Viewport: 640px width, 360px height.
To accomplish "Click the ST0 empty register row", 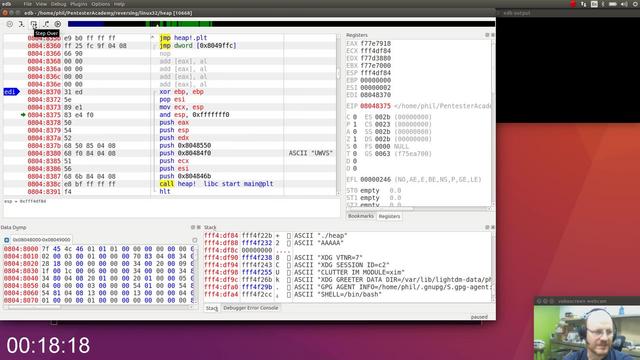I will pyautogui.click(x=373, y=190).
